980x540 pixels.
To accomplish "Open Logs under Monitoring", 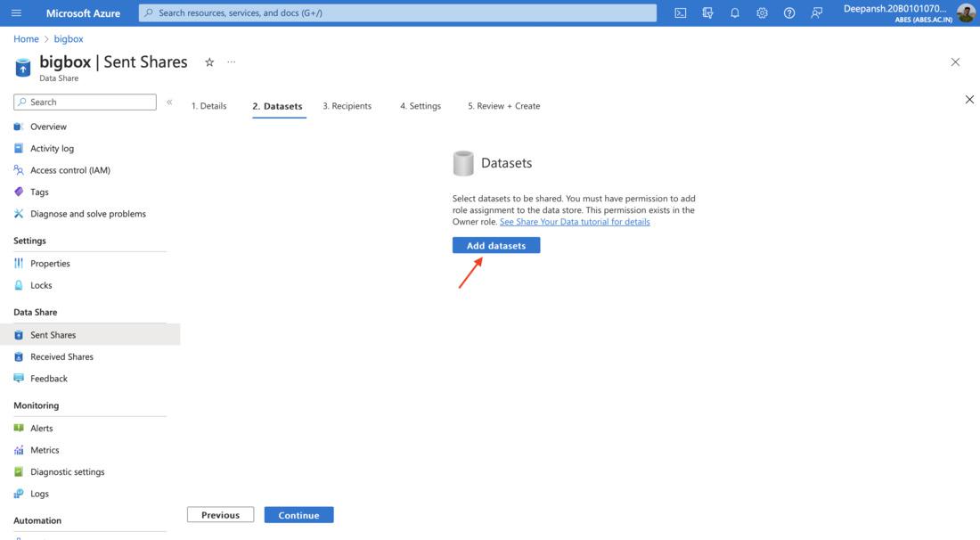I will coord(39,494).
